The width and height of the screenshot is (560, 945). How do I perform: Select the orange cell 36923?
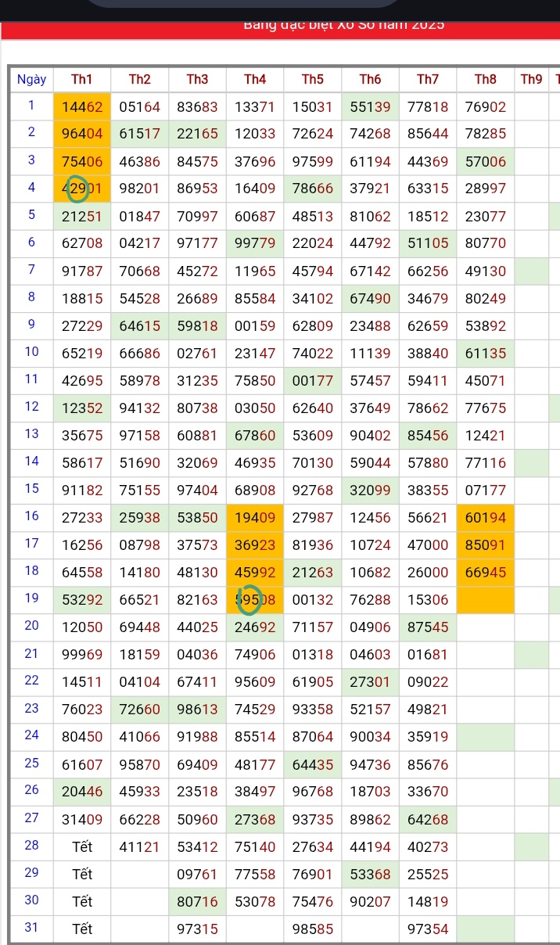pyautogui.click(x=254, y=544)
